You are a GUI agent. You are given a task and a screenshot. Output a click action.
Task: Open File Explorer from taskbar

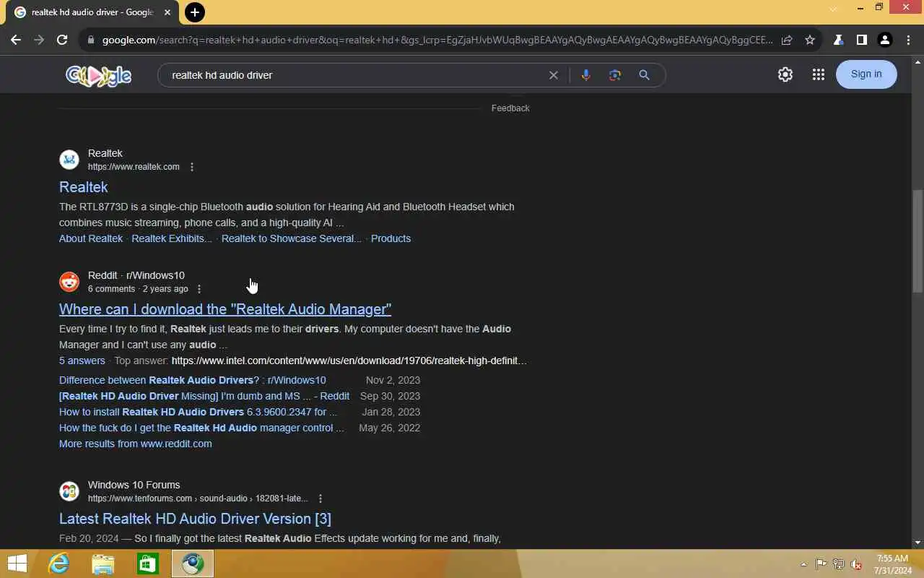click(103, 564)
